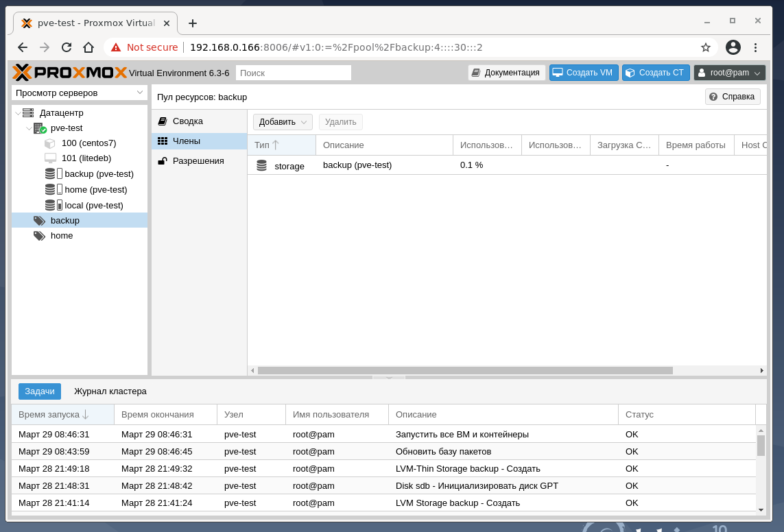Click the Справка help button
Screen dimensions: 784x532
point(733,97)
